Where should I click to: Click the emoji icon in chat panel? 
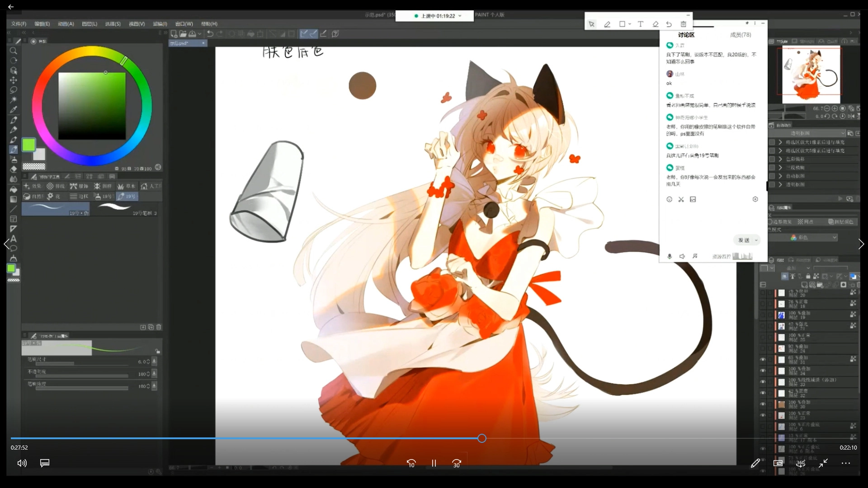(x=670, y=199)
